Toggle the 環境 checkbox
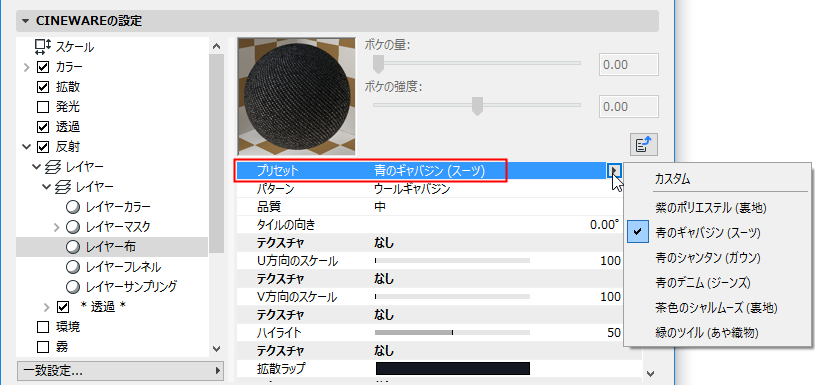The image size is (815, 385). pos(43,327)
